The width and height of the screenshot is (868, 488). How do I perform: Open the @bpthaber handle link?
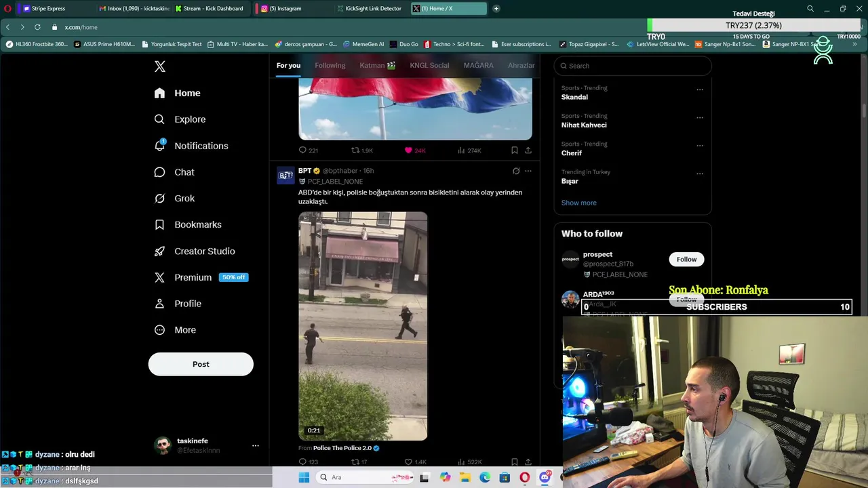pos(340,171)
